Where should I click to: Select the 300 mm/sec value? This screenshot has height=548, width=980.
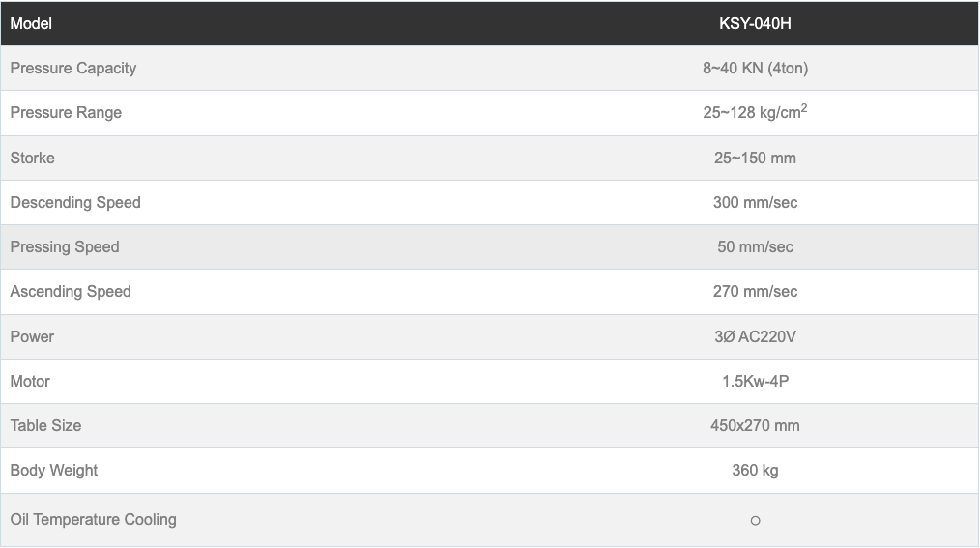pyautogui.click(x=755, y=202)
